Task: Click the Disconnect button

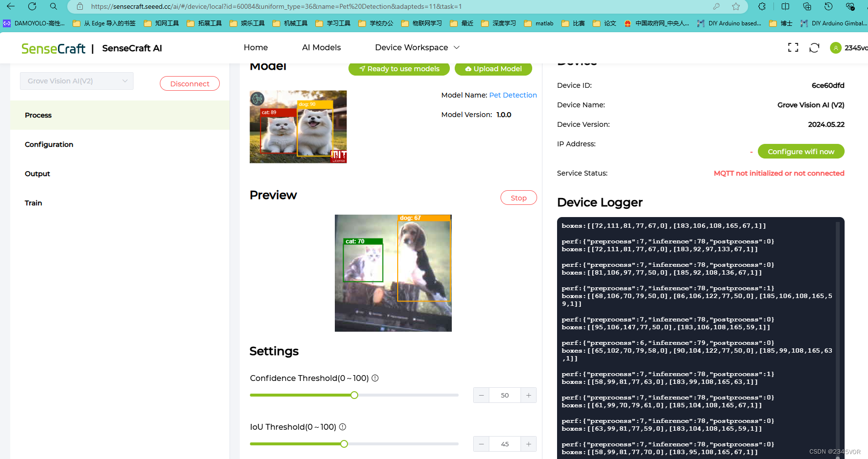Action: pyautogui.click(x=190, y=83)
